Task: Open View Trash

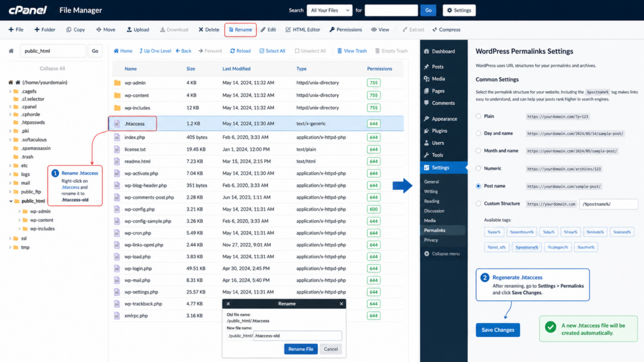Action: (352, 51)
